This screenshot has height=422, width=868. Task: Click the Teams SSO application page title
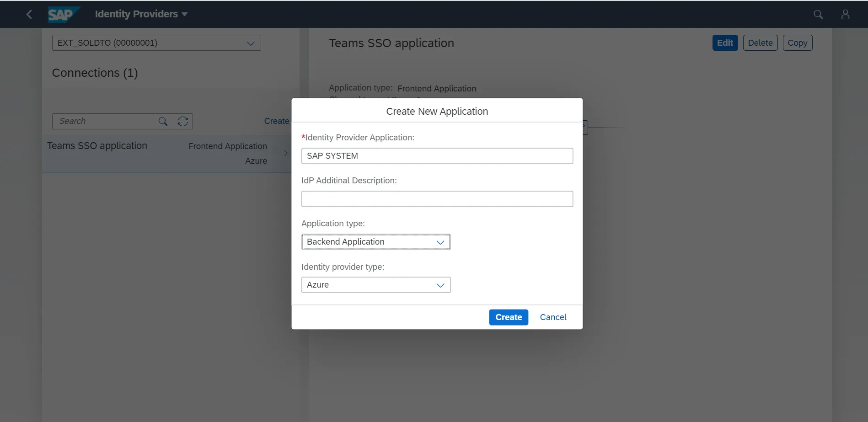tap(391, 43)
